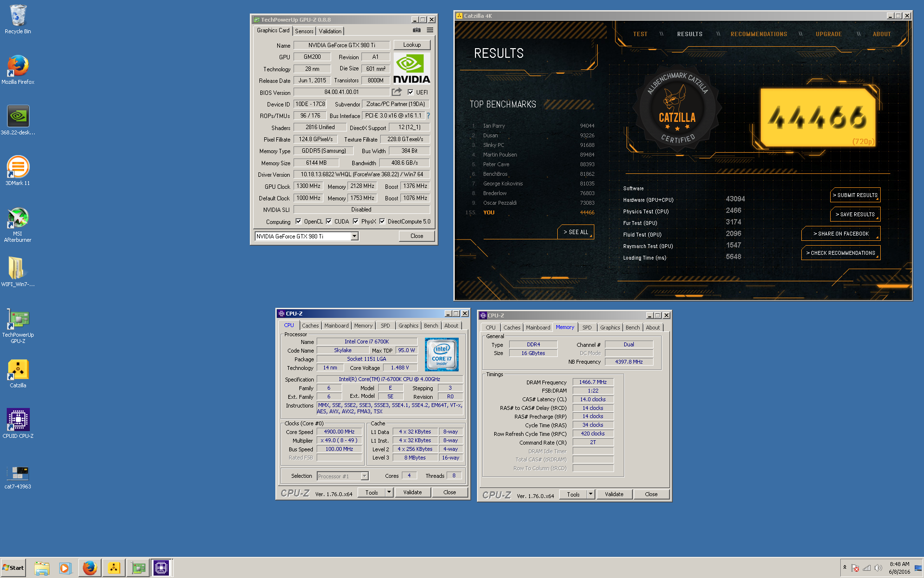Click the GPU-Z screenshot camera icon

[417, 30]
